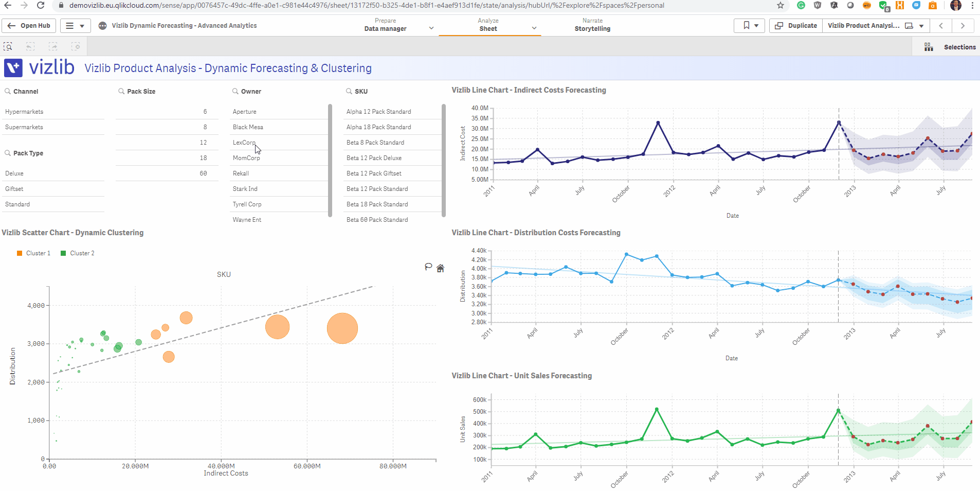Search within the Pack Type filter
Screen dimensions: 980x491
click(x=8, y=153)
